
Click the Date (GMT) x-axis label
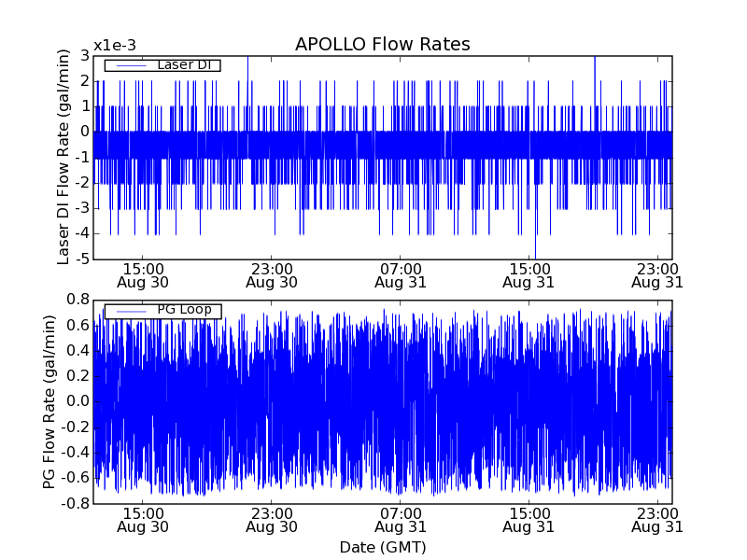(382, 546)
